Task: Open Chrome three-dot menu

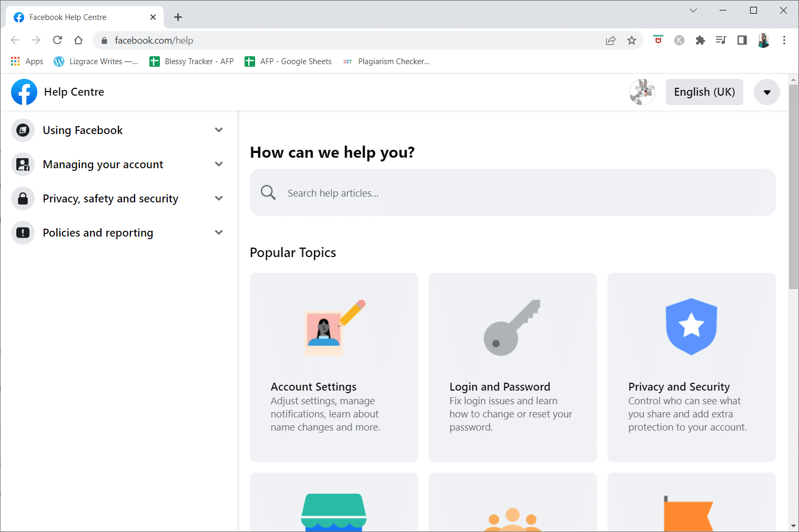Action: 784,40
